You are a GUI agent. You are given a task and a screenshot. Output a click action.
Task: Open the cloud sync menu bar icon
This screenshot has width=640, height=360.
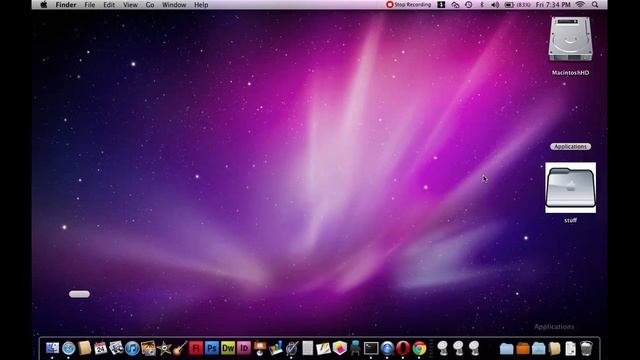point(455,5)
